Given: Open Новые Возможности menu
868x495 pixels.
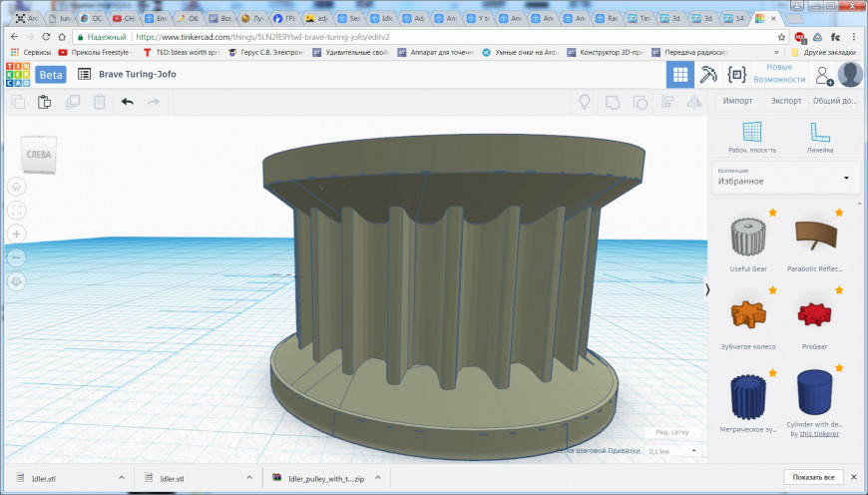Looking at the screenshot, I should tap(779, 74).
